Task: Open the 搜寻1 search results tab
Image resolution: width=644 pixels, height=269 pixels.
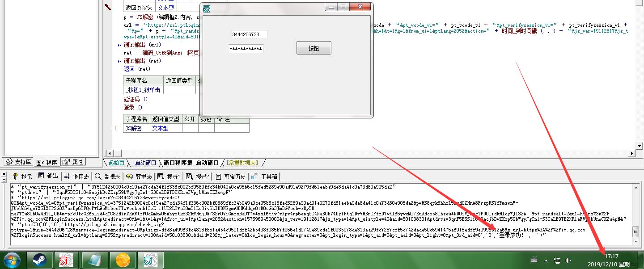Action: click(x=169, y=177)
